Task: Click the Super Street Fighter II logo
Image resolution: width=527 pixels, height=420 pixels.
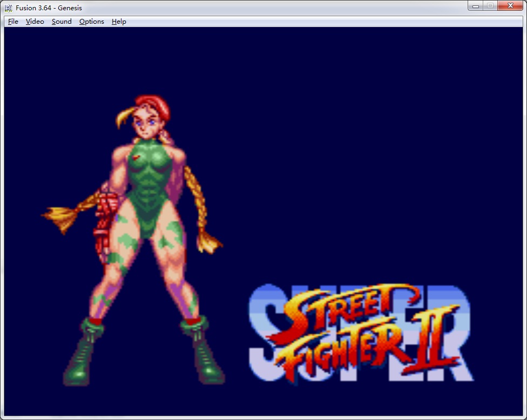Action: [361, 333]
